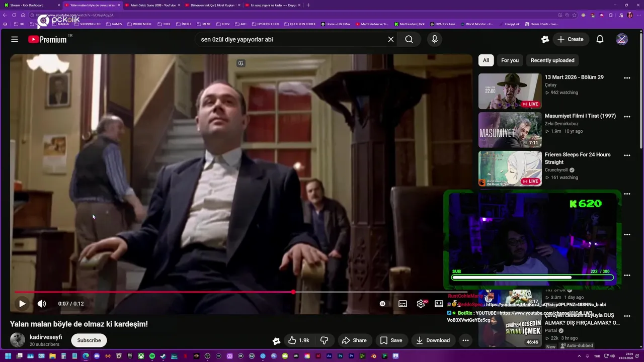
Task: Subscribe to kadirveseyfi
Action: click(x=89, y=340)
